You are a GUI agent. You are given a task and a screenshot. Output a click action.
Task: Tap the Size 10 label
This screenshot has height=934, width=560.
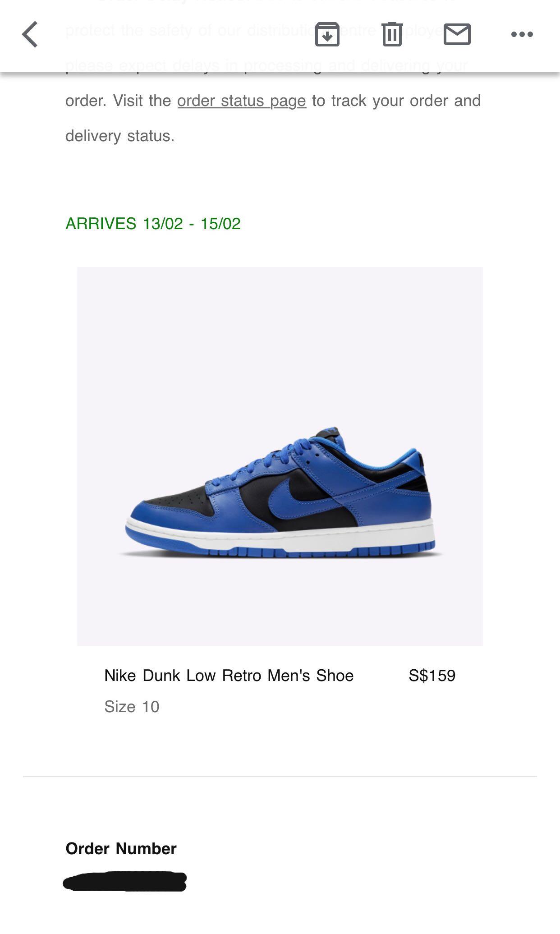click(132, 707)
